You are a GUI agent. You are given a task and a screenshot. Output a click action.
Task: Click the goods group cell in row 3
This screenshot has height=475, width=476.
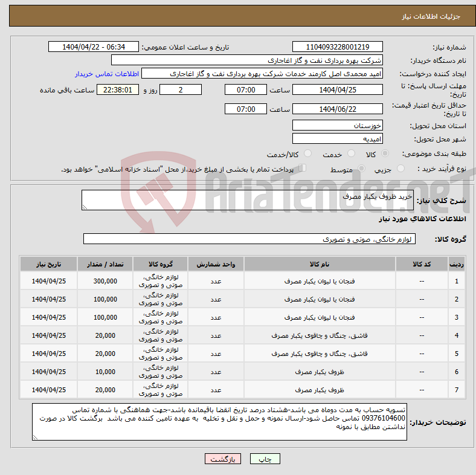[160, 317]
